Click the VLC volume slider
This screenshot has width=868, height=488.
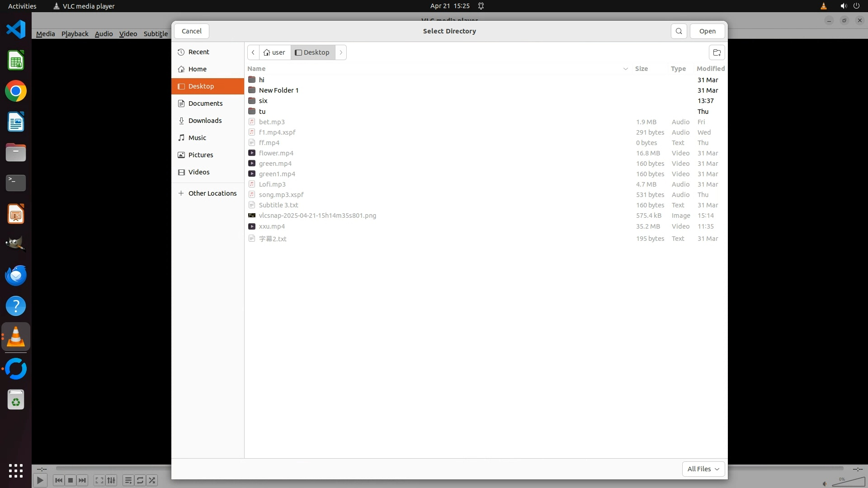point(849,482)
